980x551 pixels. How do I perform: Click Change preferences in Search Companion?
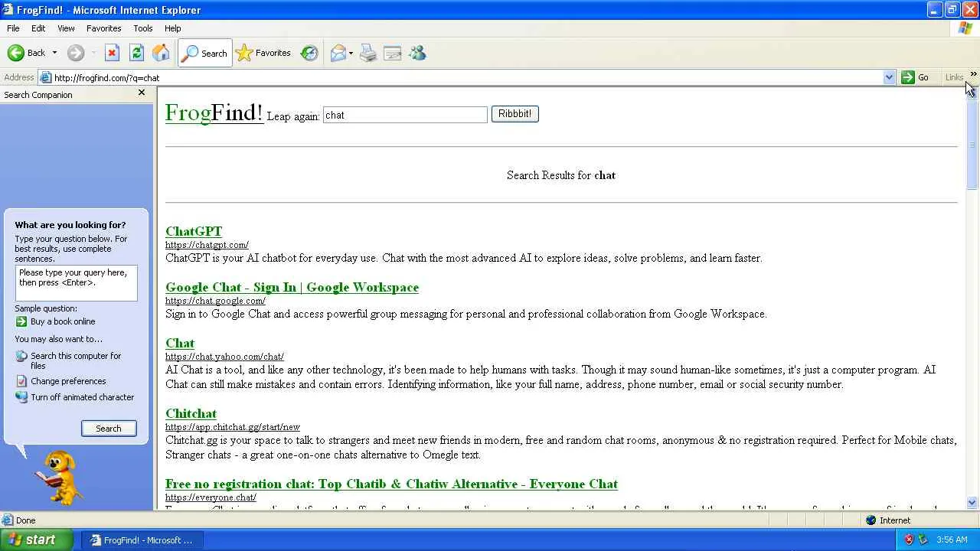(68, 381)
